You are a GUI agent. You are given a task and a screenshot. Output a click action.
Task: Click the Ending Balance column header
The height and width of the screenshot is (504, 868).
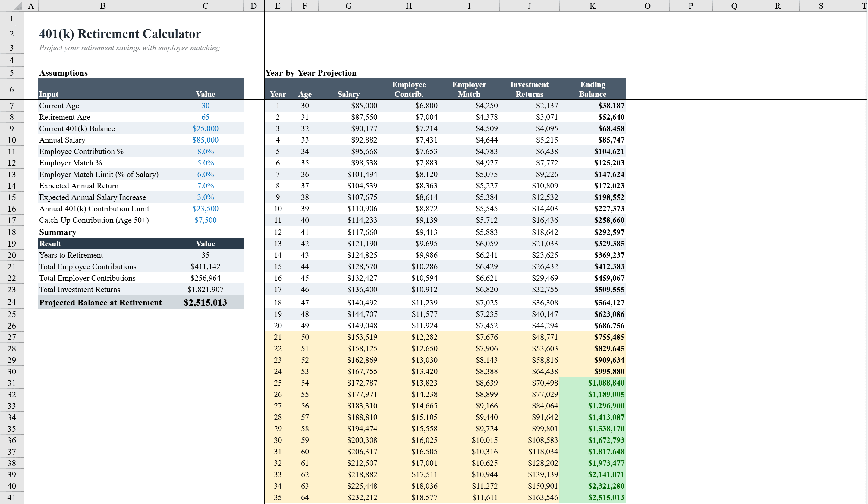point(593,89)
